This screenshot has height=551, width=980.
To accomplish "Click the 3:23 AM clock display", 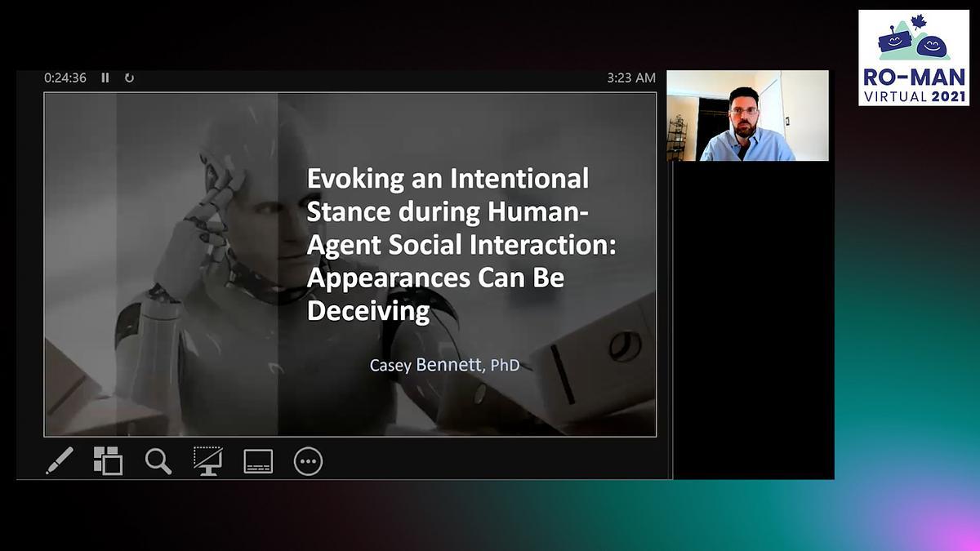I will coord(630,78).
